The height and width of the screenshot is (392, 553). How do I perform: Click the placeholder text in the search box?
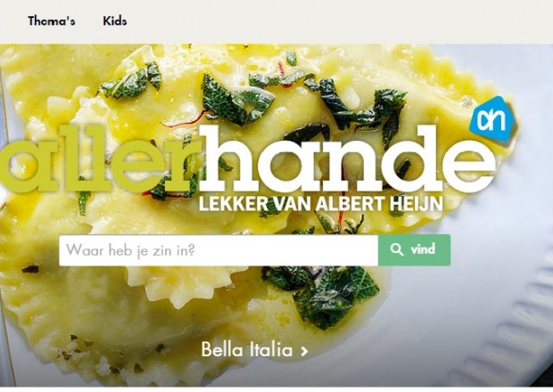coord(130,250)
